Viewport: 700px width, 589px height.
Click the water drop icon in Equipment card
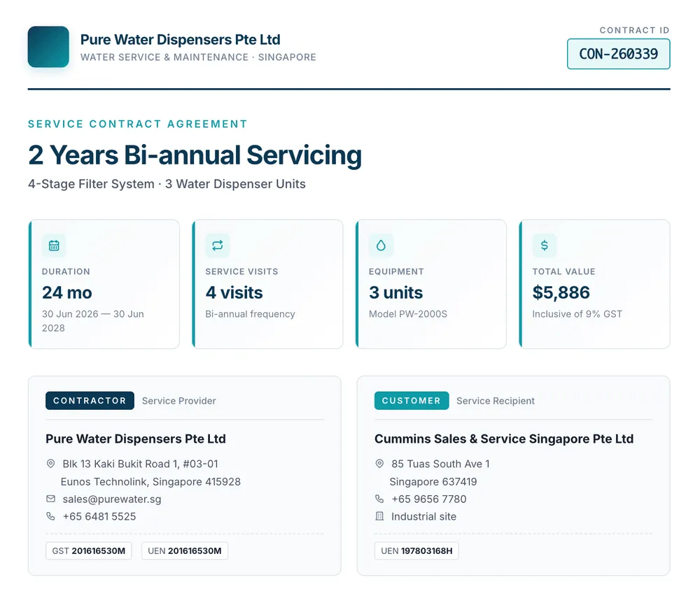[x=381, y=246]
